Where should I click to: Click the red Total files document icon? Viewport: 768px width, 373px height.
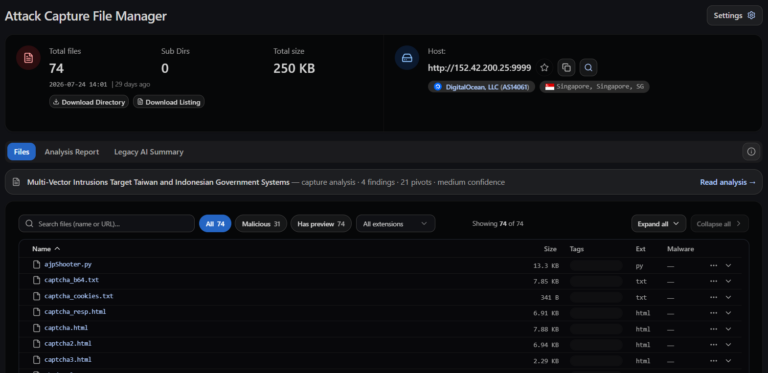point(28,58)
